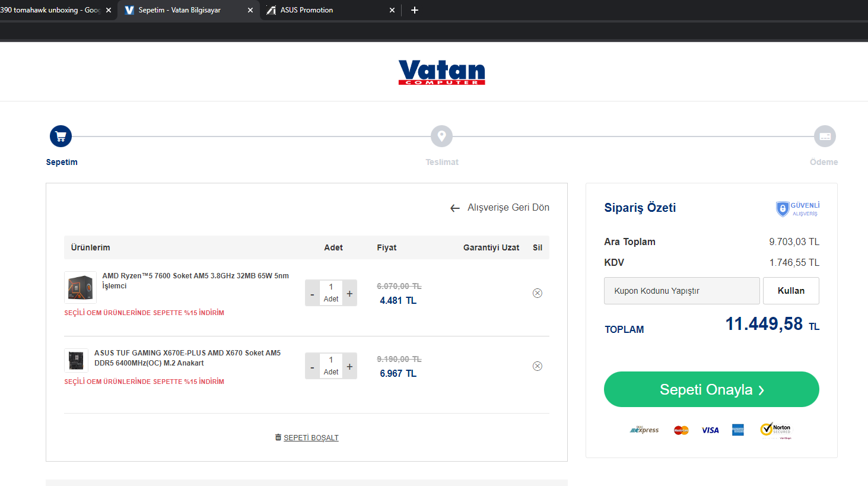Click the Fiyat column header

387,247
